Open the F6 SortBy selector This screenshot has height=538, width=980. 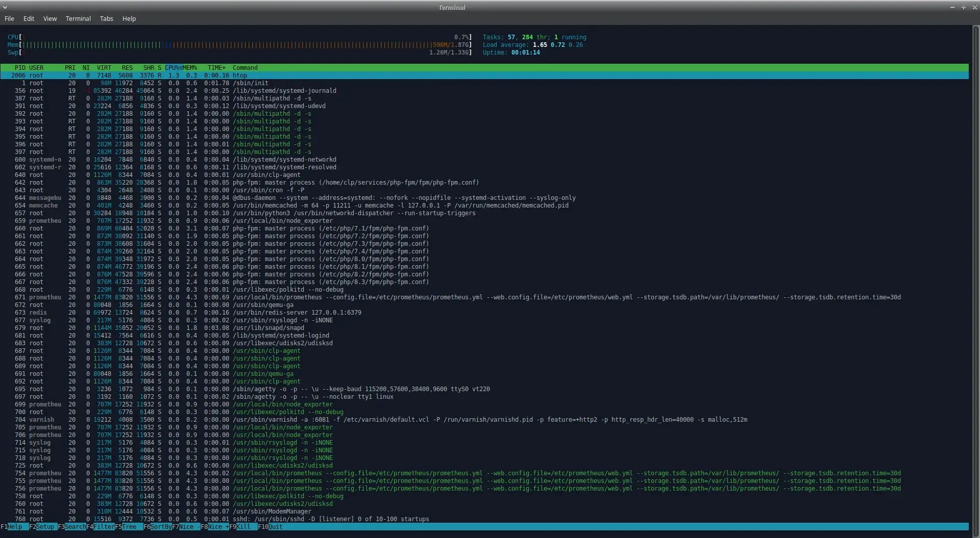coord(160,527)
